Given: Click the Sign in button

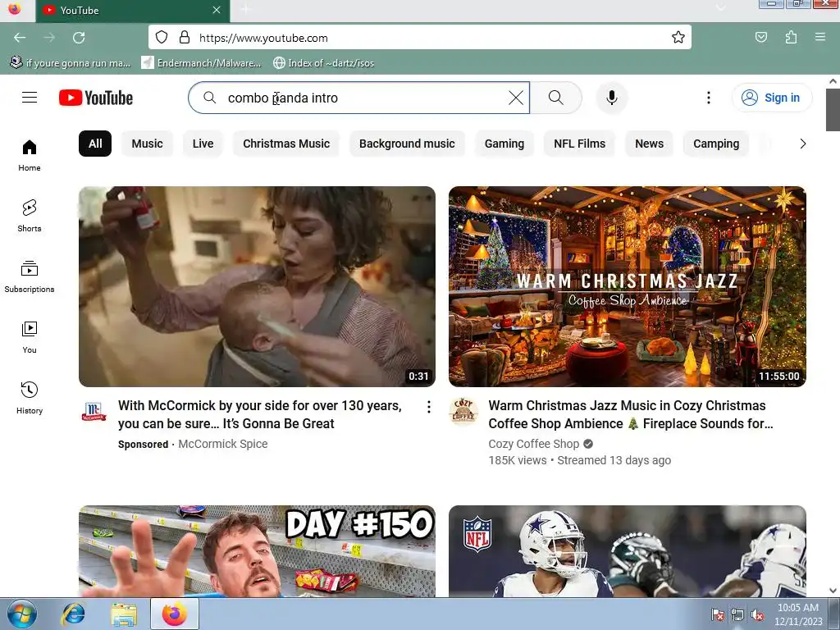Looking at the screenshot, I should pyautogui.click(x=771, y=98).
